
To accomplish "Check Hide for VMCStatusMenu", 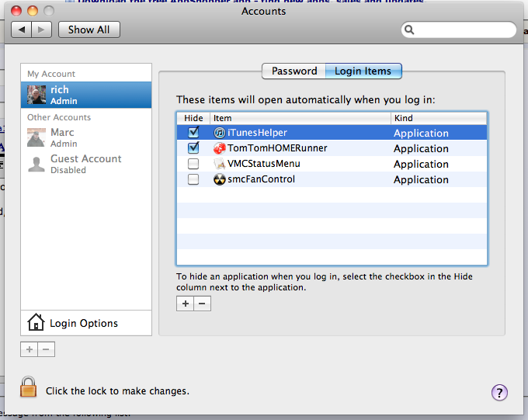I will 193,164.
